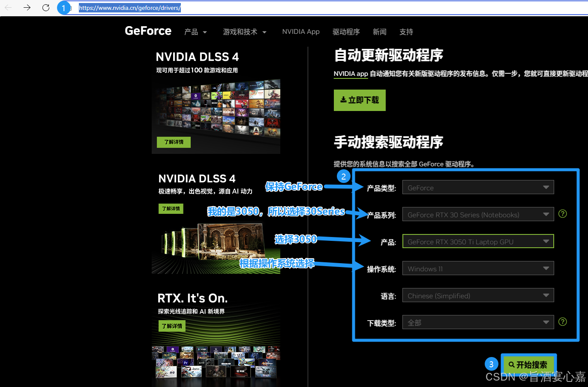Viewport: 588px width, 387px height.
Task: Open the 支持 nav item
Action: [406, 32]
